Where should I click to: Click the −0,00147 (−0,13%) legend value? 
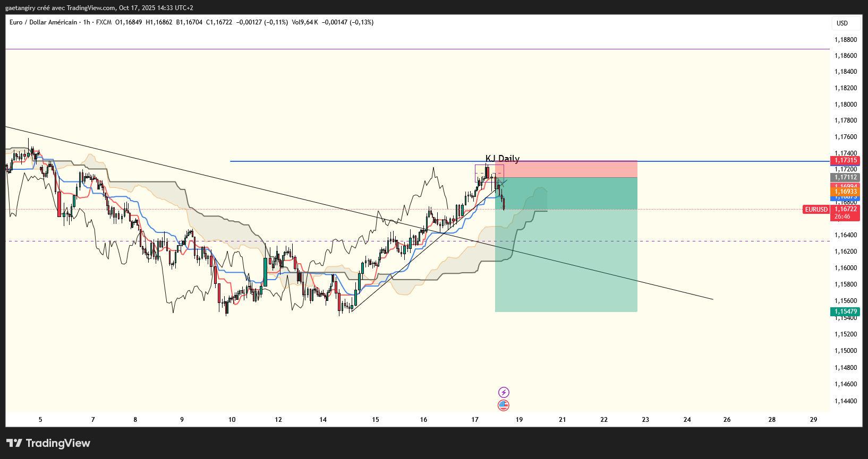(347, 22)
